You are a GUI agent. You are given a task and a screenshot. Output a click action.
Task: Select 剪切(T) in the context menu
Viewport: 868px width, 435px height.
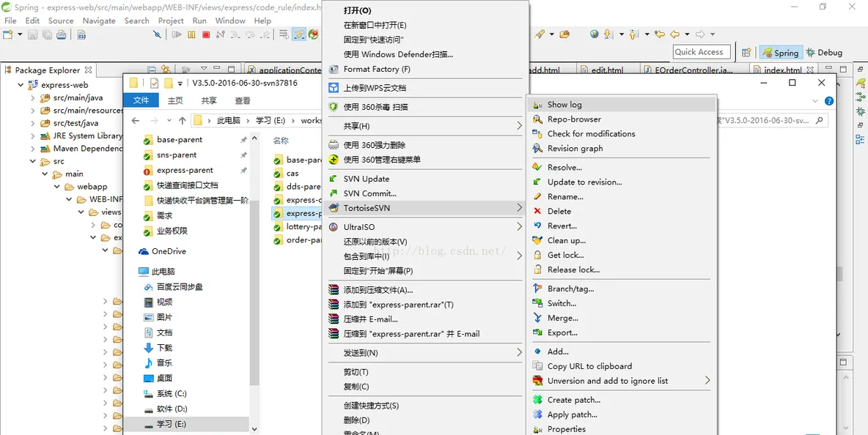click(425, 372)
